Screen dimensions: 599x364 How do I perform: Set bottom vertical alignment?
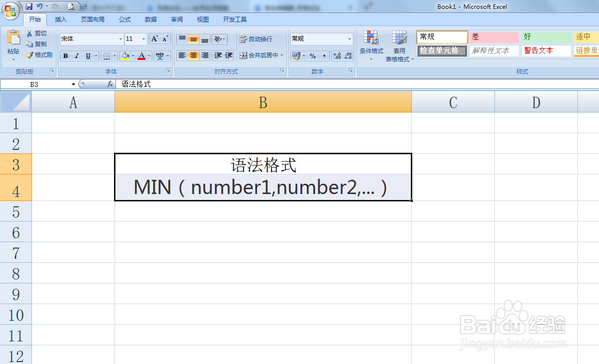click(x=205, y=39)
